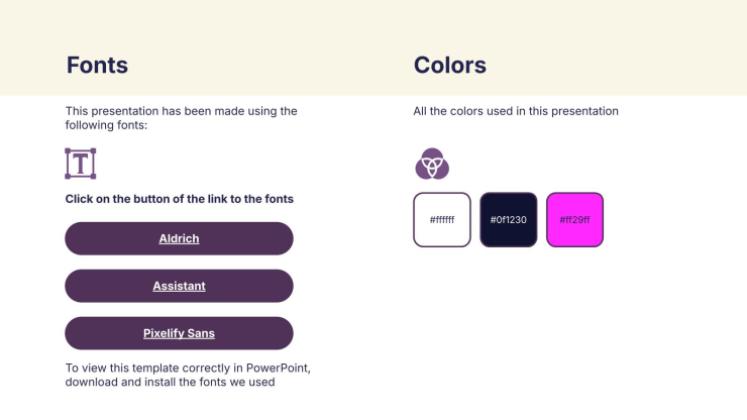Click the overlapping circles color icon
The height and width of the screenshot is (420, 747).
coord(432,163)
